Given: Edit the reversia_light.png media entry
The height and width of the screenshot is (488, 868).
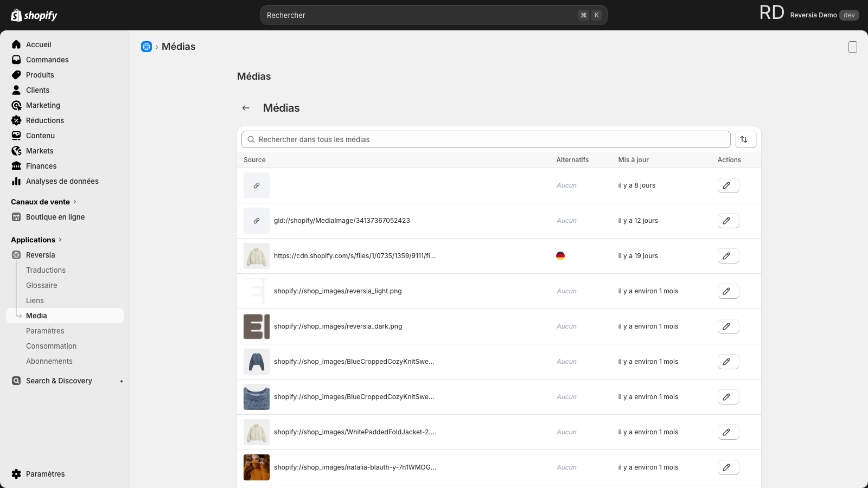Looking at the screenshot, I should [728, 291].
